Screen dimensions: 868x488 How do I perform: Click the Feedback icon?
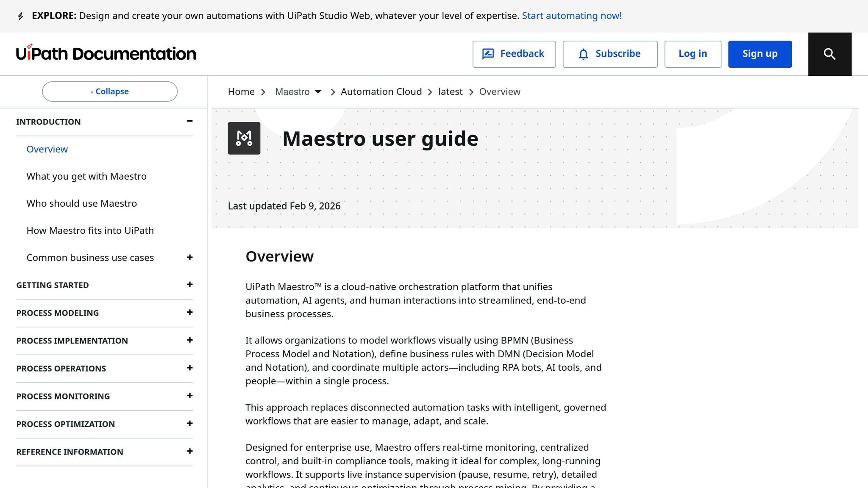[489, 54]
